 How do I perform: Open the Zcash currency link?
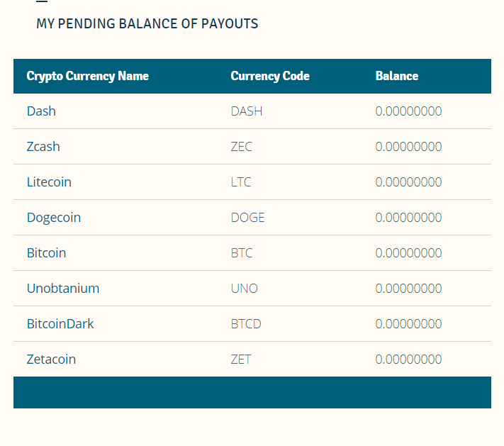click(43, 147)
